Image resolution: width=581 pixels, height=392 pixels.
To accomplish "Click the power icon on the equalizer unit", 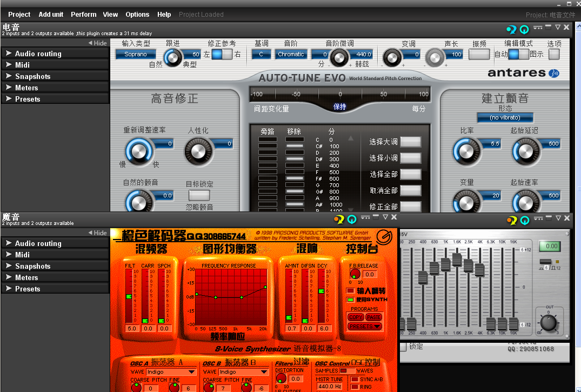I will pos(525,220).
